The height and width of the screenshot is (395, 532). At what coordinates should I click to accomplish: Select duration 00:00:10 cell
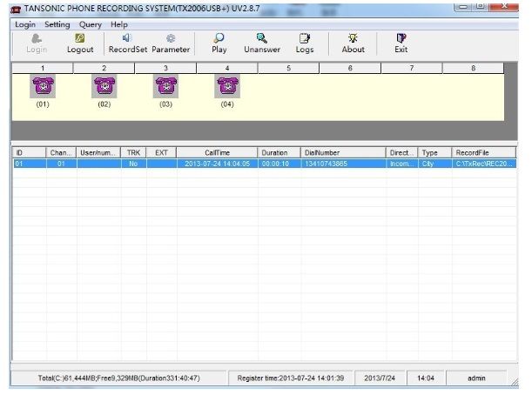279,164
